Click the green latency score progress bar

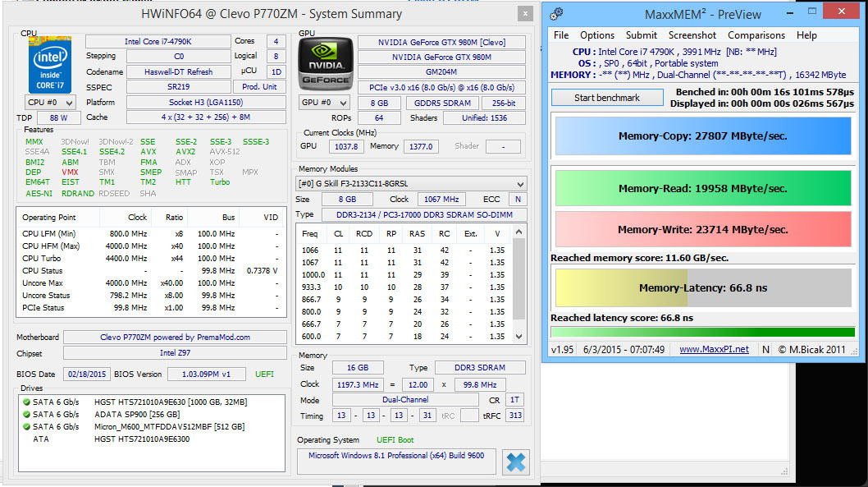pyautogui.click(x=703, y=333)
